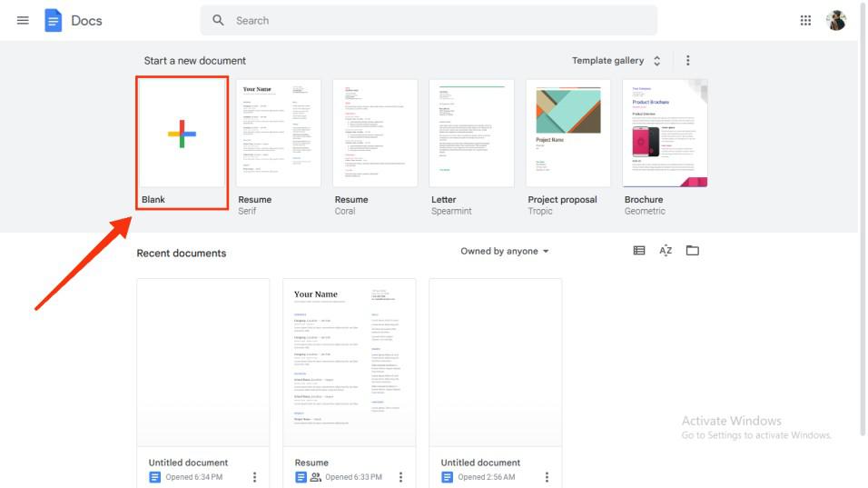Click the Letter label

click(x=443, y=199)
